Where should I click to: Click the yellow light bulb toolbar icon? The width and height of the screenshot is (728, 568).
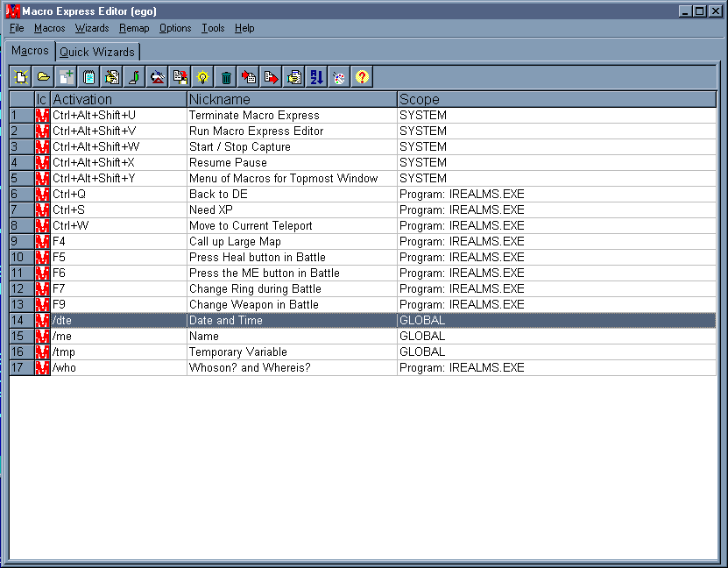[x=203, y=76]
